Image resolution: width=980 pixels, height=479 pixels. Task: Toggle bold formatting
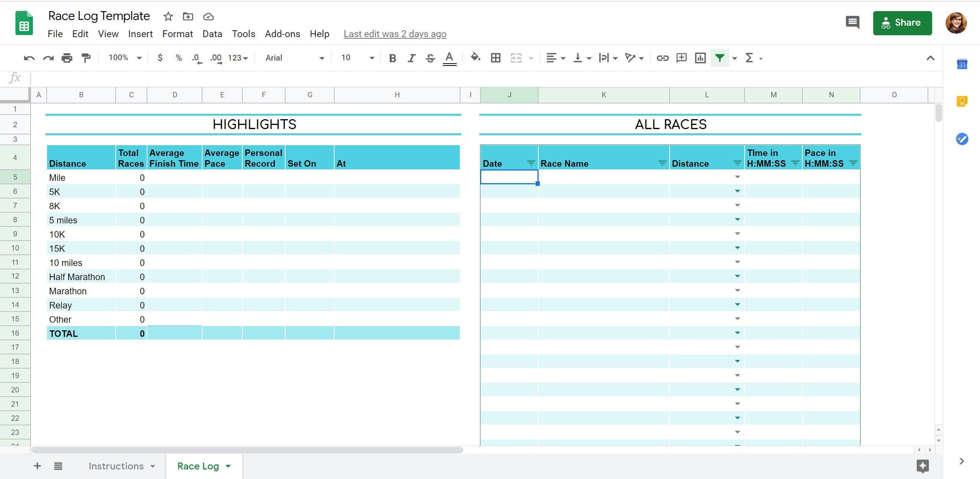(392, 58)
